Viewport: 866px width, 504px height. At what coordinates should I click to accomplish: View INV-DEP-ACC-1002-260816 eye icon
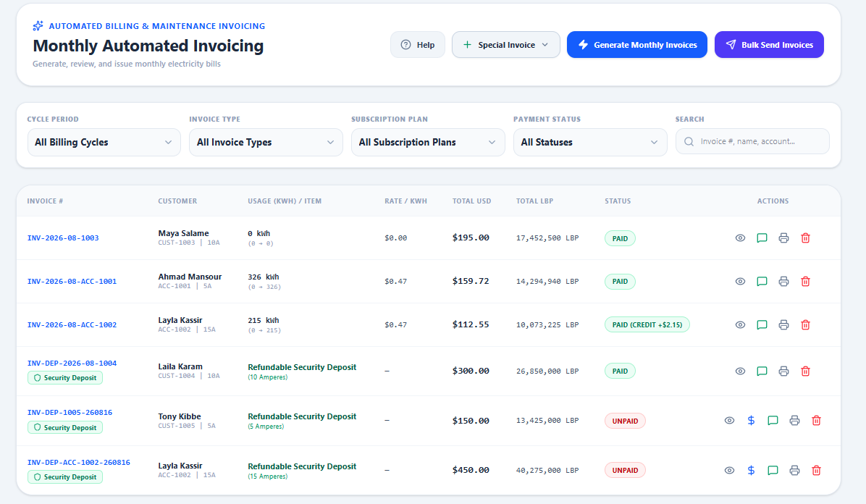(730, 470)
